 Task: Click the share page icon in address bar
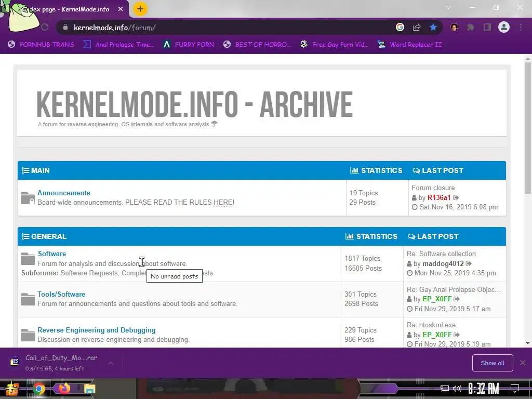pyautogui.click(x=417, y=27)
